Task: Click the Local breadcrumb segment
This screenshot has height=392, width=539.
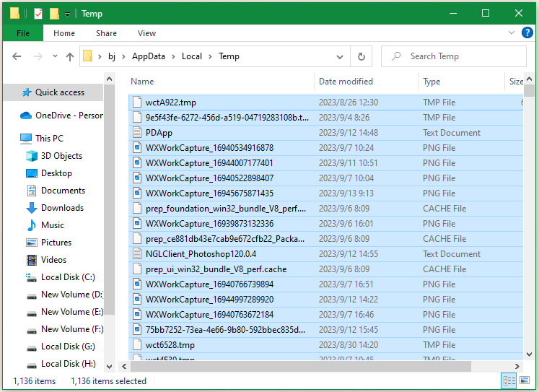Action: [192, 56]
